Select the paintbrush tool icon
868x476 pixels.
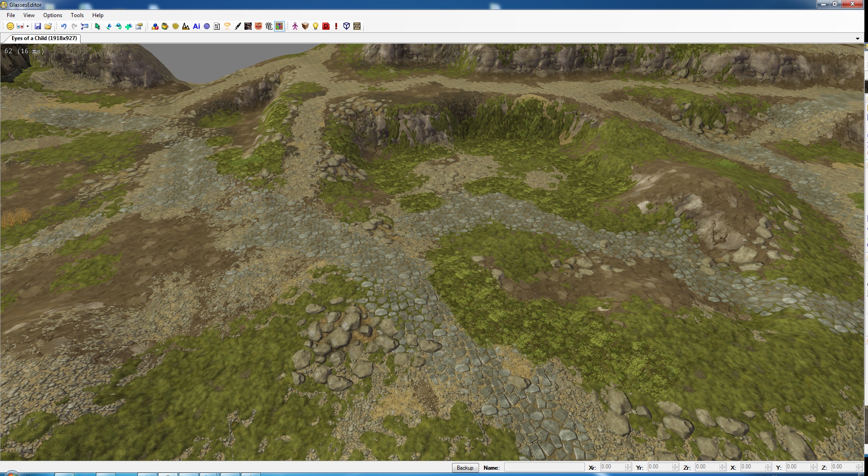[x=238, y=27]
